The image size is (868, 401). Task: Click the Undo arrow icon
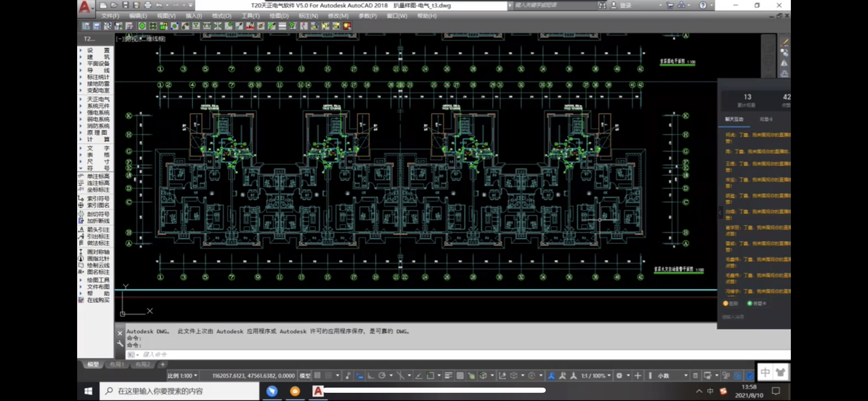[x=159, y=5]
